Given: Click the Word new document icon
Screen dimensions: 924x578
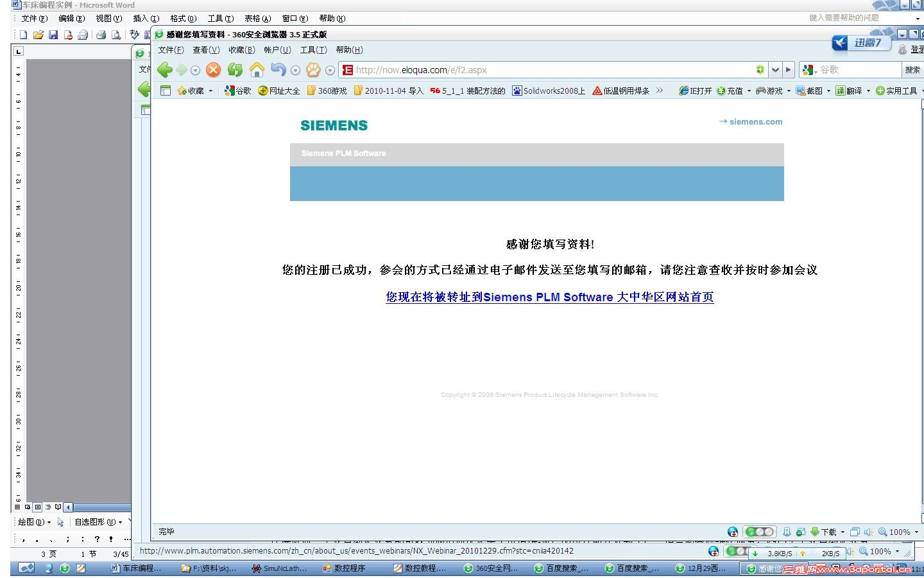Looking at the screenshot, I should click(24, 35).
